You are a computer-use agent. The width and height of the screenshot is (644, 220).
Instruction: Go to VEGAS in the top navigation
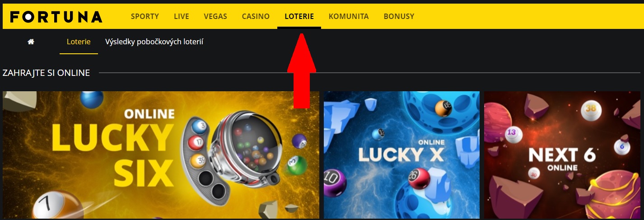tap(215, 16)
